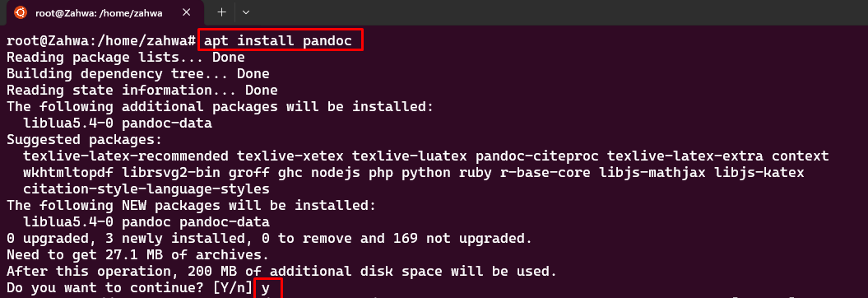Click the citation-style-language-styles package text
Screen dimensions: 868x298
click(x=146, y=189)
